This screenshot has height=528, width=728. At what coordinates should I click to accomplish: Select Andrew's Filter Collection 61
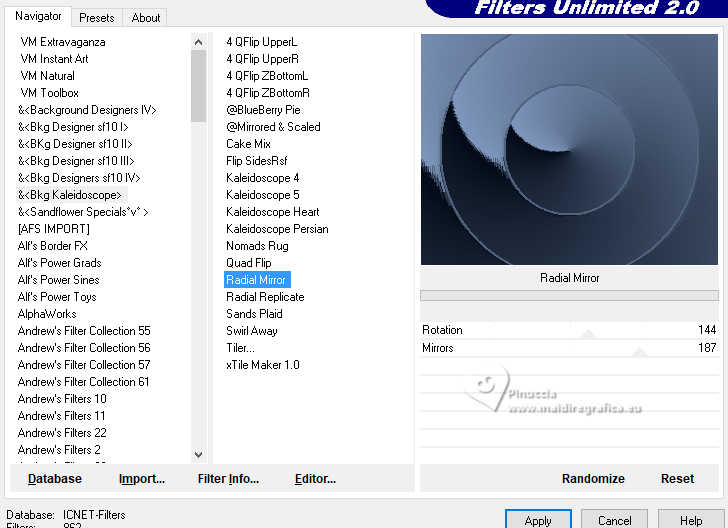click(x=84, y=382)
